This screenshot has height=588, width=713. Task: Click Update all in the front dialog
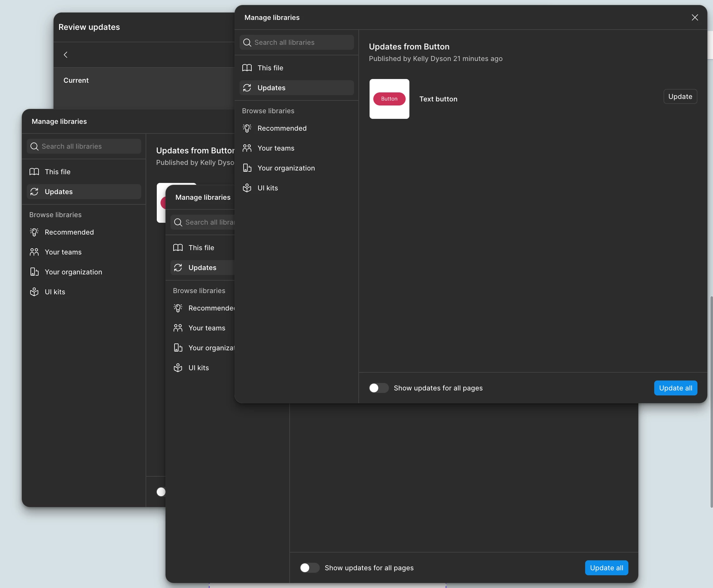675,388
